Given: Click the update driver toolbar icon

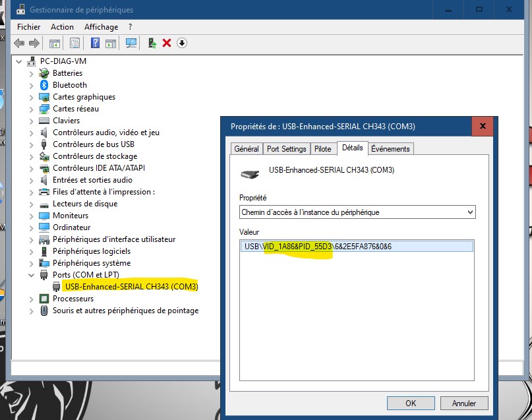Looking at the screenshot, I should point(152,43).
